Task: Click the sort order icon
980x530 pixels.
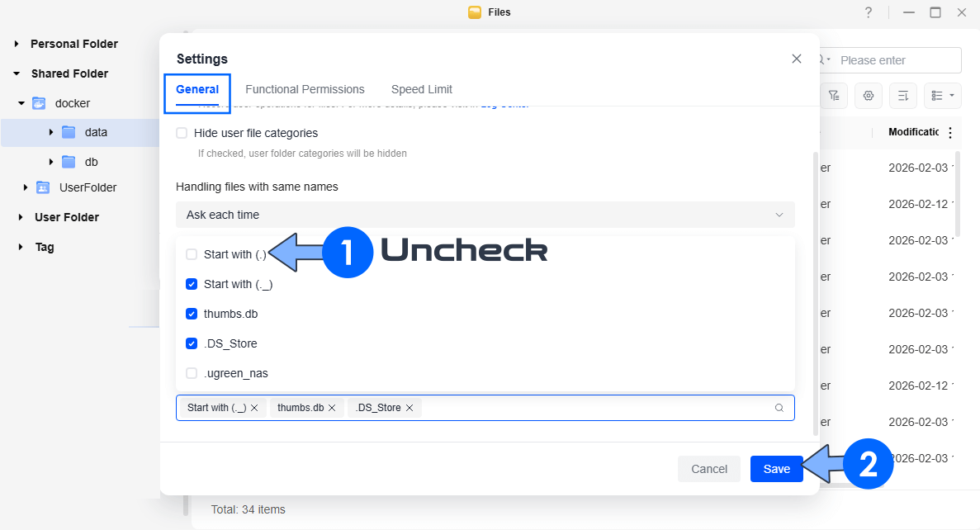Action: pyautogui.click(x=903, y=96)
